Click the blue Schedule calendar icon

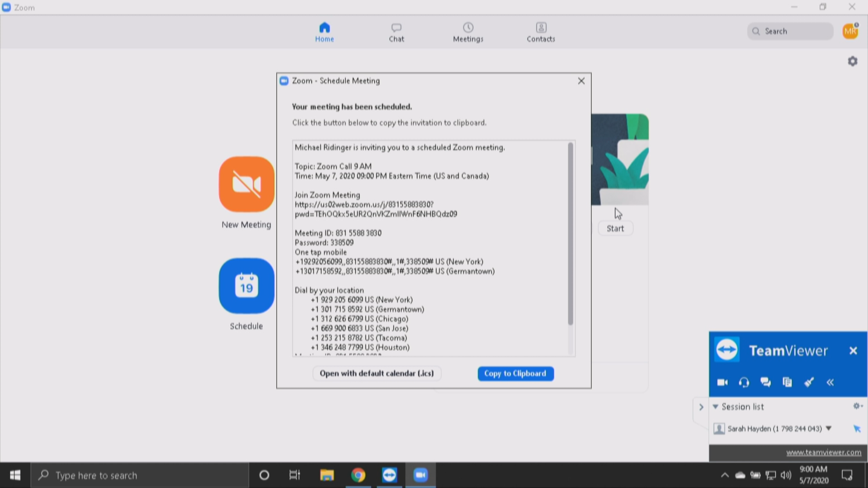click(246, 286)
